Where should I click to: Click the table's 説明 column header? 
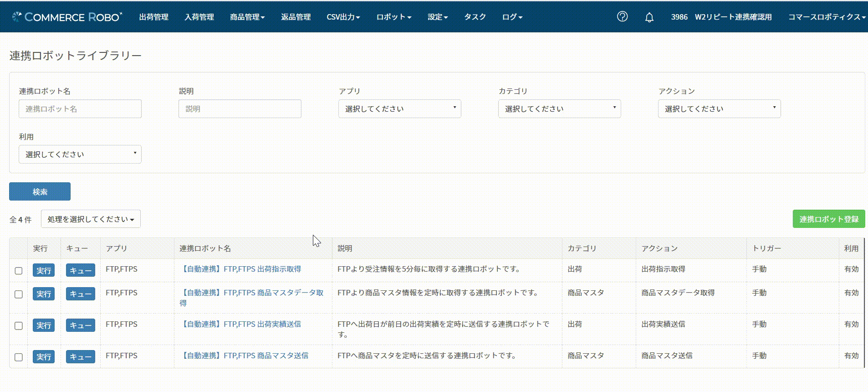[345, 248]
